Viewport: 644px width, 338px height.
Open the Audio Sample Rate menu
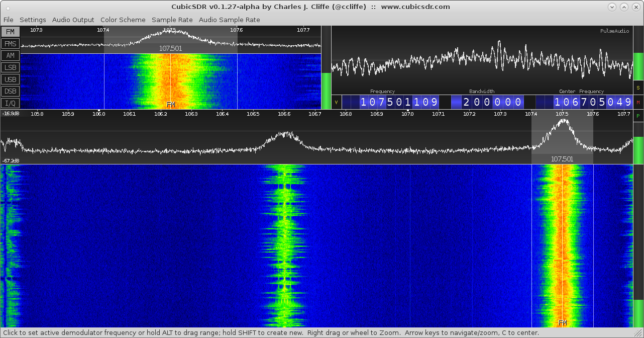click(229, 20)
